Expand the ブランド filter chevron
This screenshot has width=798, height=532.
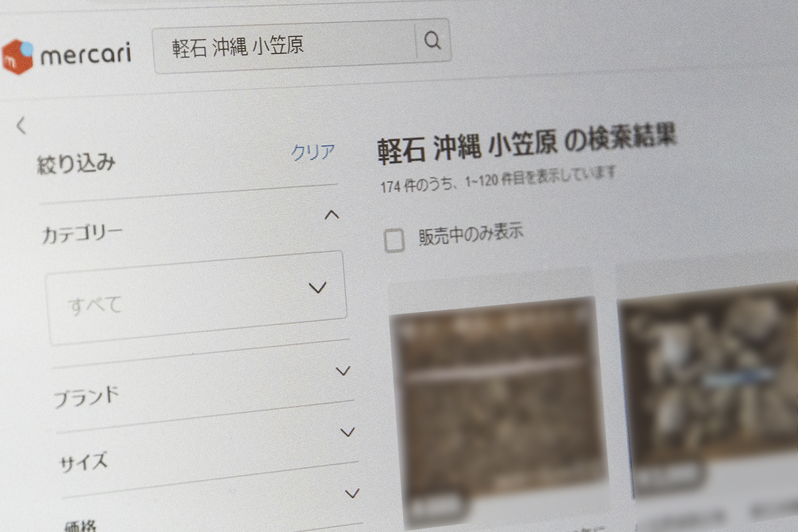coord(343,371)
